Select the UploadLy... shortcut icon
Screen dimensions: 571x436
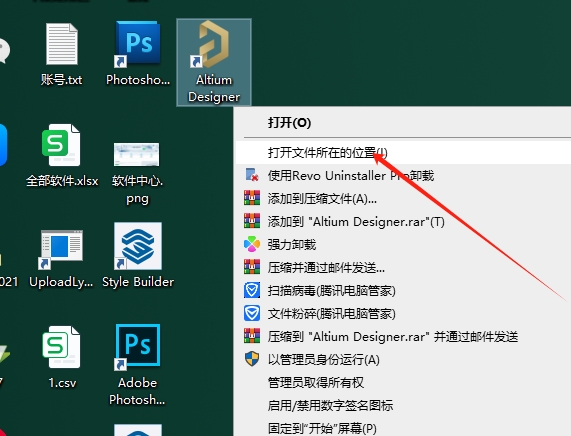tap(61, 249)
